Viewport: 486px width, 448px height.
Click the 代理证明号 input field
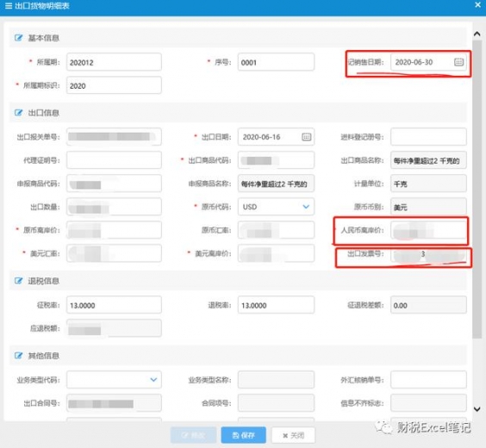click(114, 160)
